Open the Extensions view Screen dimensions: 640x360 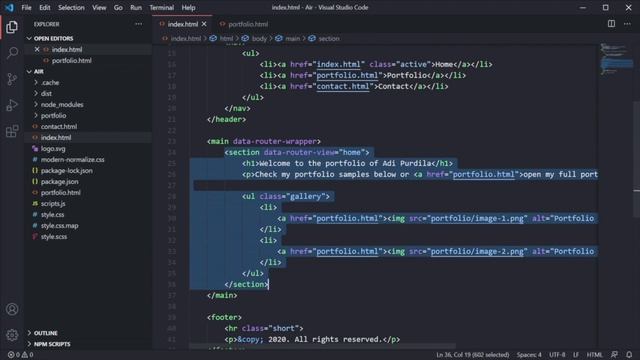[x=12, y=131]
